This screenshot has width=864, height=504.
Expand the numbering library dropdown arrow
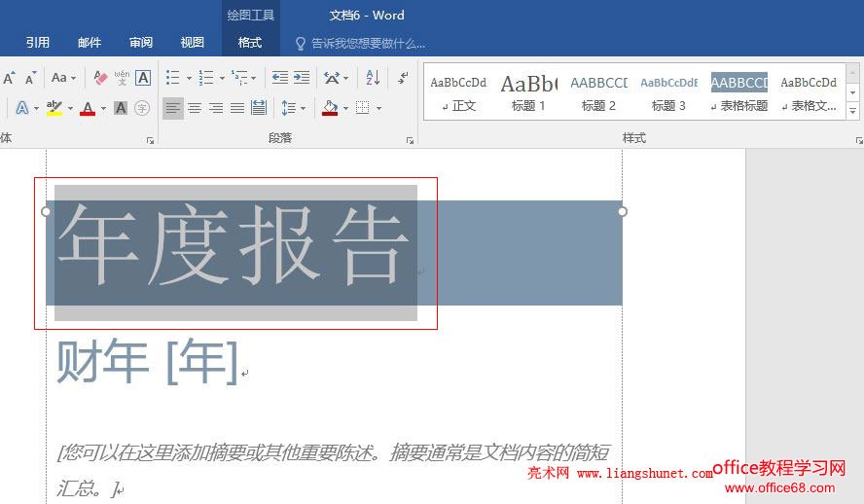click(222, 78)
